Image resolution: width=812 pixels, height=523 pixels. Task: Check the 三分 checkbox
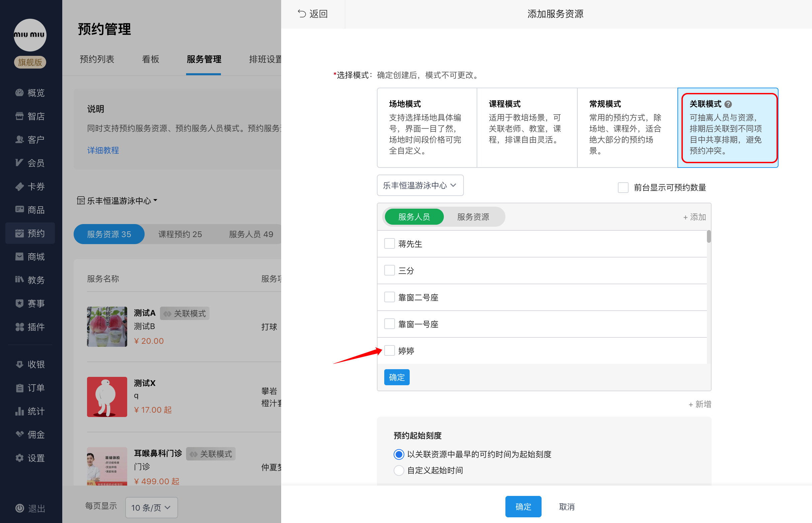pyautogui.click(x=389, y=270)
